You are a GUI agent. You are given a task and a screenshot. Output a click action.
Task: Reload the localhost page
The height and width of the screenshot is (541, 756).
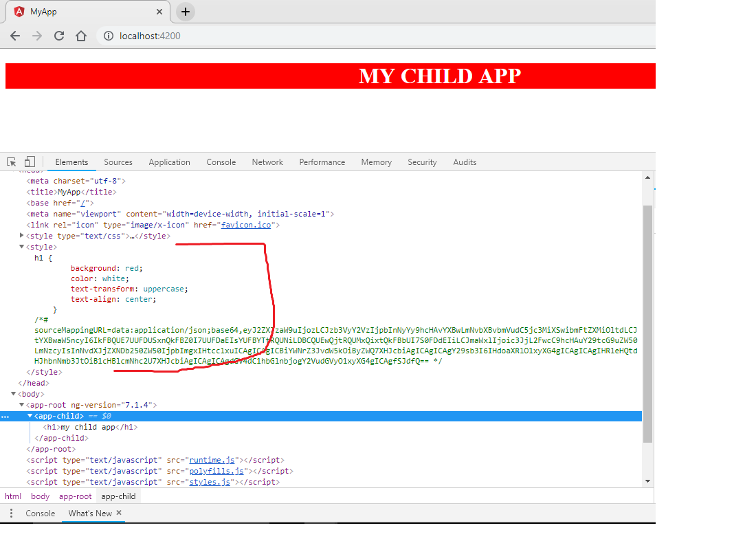tap(59, 36)
